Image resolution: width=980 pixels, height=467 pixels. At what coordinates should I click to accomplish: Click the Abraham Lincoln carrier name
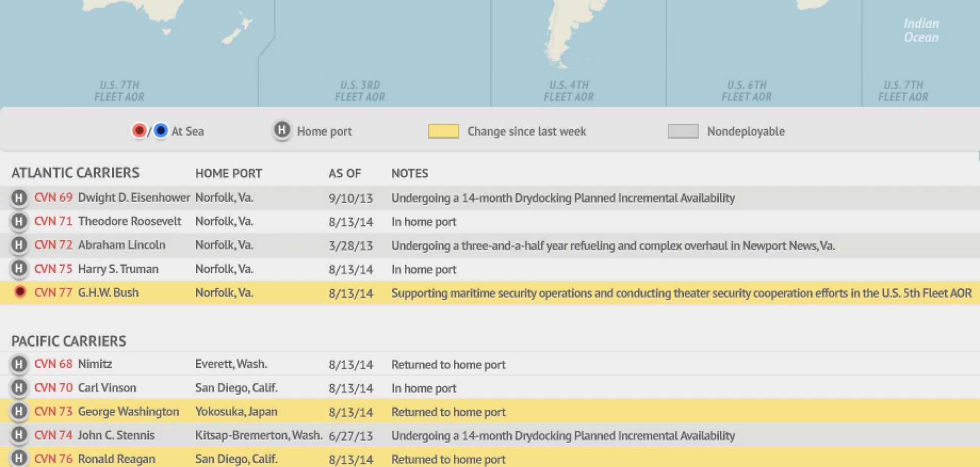(121, 245)
